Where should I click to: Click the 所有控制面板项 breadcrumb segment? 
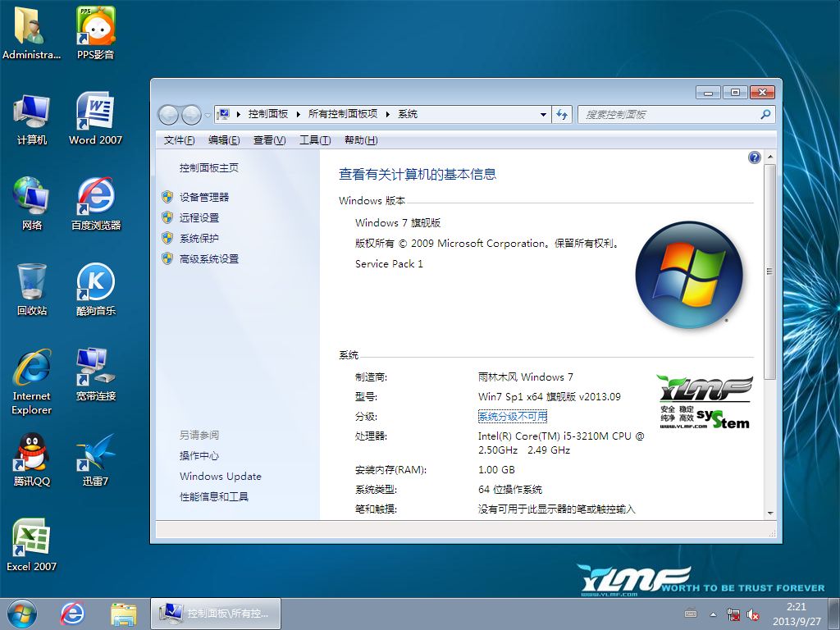pyautogui.click(x=343, y=114)
